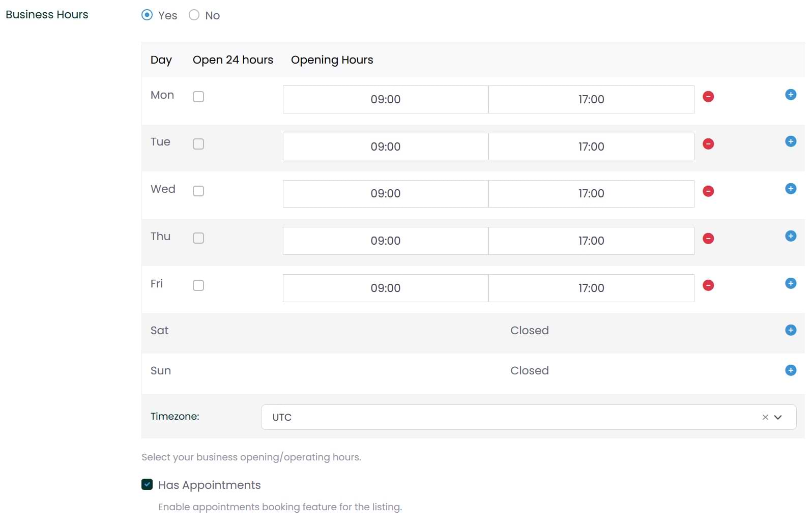
Task: Click Monday's 09:00 opening time field
Action: (x=385, y=100)
